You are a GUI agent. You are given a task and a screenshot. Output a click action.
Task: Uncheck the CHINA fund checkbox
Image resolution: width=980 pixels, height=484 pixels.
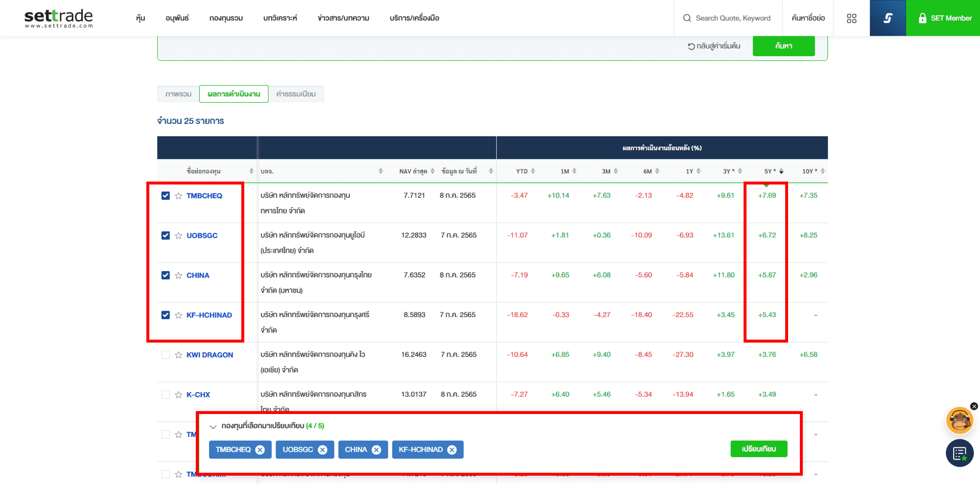tap(165, 276)
